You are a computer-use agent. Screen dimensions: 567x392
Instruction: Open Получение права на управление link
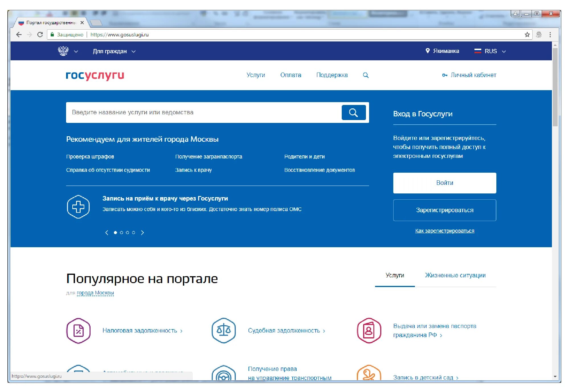(x=290, y=373)
